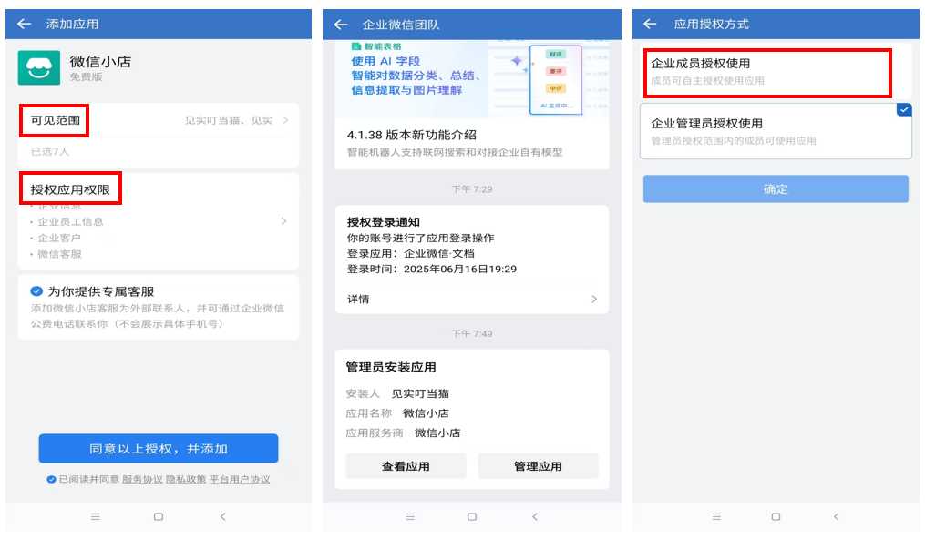Expand the 授权应用权限 list chevron

coord(283,221)
